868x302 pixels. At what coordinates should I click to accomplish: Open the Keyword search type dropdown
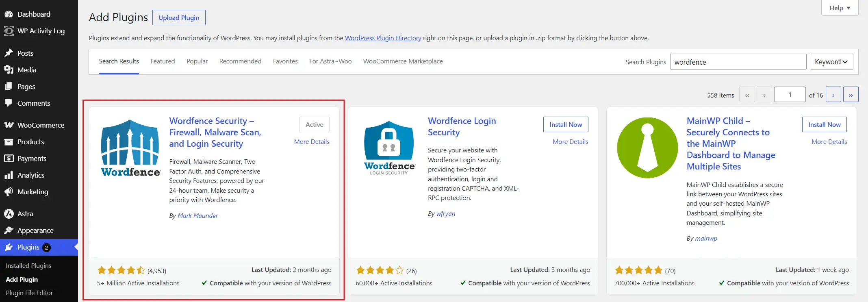831,62
